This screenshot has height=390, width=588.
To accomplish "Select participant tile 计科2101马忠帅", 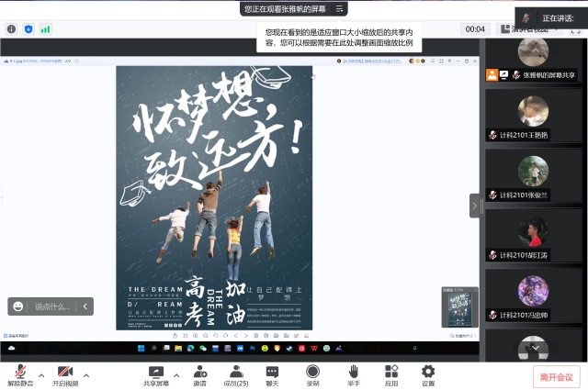I will click(534, 295).
